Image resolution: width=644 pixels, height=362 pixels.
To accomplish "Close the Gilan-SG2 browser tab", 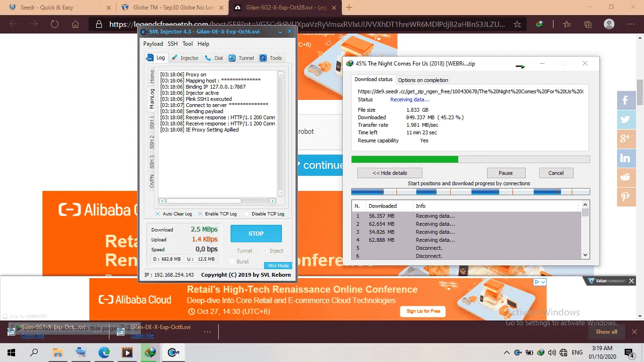I will pyautogui.click(x=334, y=8).
